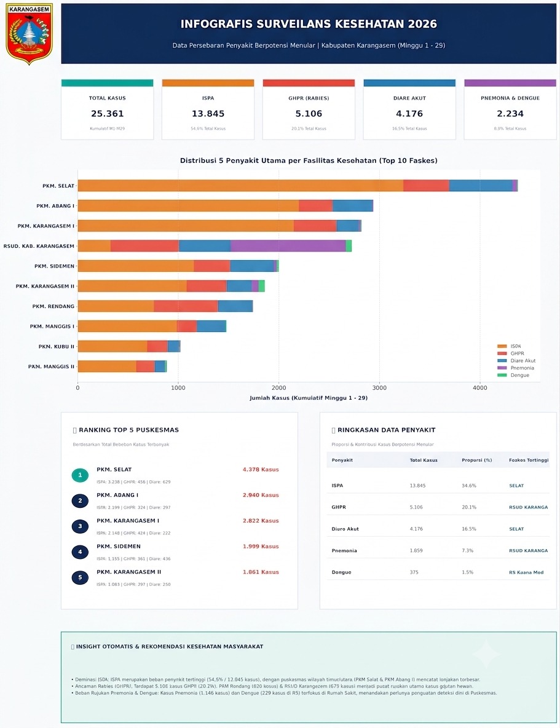Select the Total Kasus 25.361 card
The width and height of the screenshot is (560, 728).
(107, 109)
